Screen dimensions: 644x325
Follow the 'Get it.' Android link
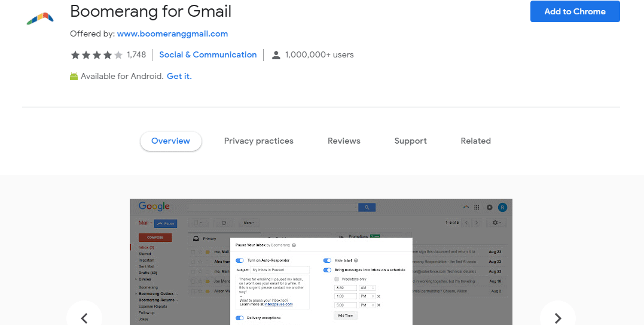point(179,76)
